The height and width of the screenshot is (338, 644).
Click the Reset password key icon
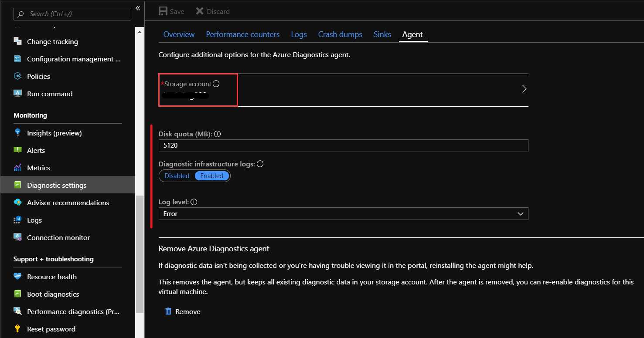coord(18,329)
